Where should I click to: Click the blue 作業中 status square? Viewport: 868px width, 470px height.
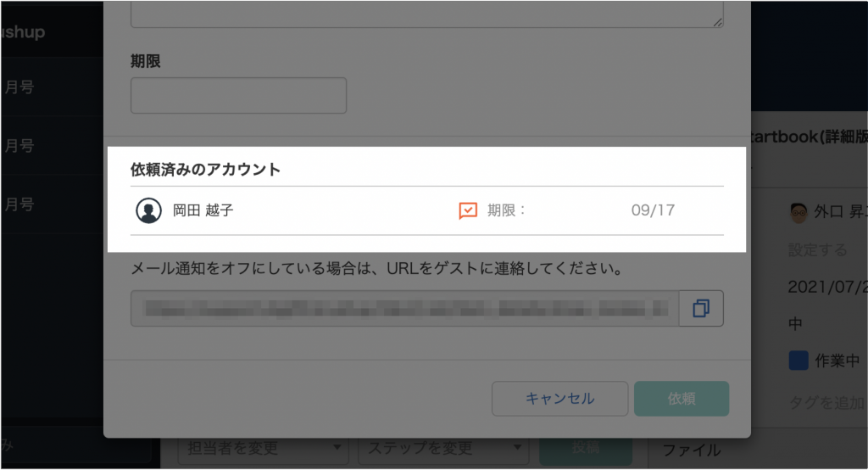[x=798, y=361]
